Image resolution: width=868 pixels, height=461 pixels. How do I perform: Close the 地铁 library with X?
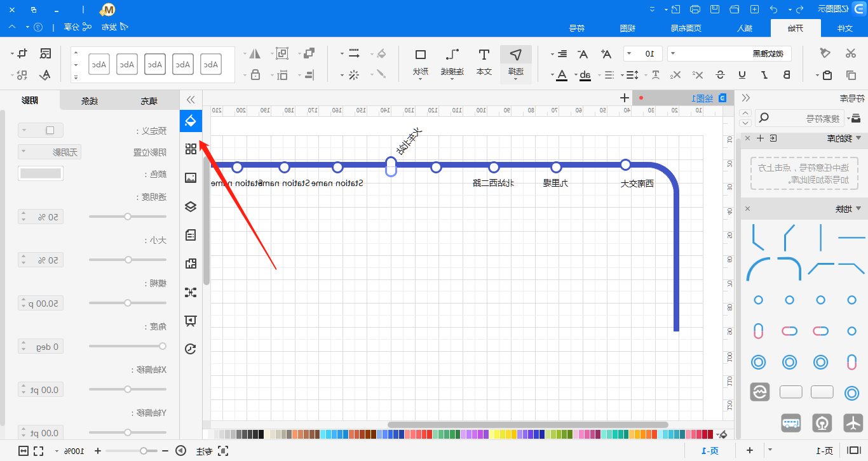pos(747,209)
